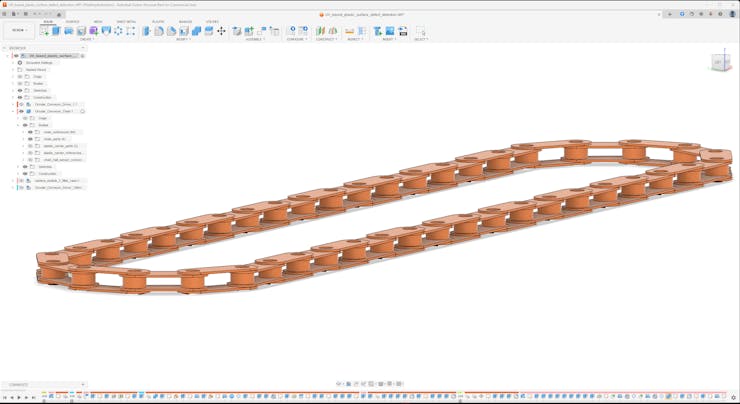Select the Move/Copy tool in the Modify group

point(221,31)
